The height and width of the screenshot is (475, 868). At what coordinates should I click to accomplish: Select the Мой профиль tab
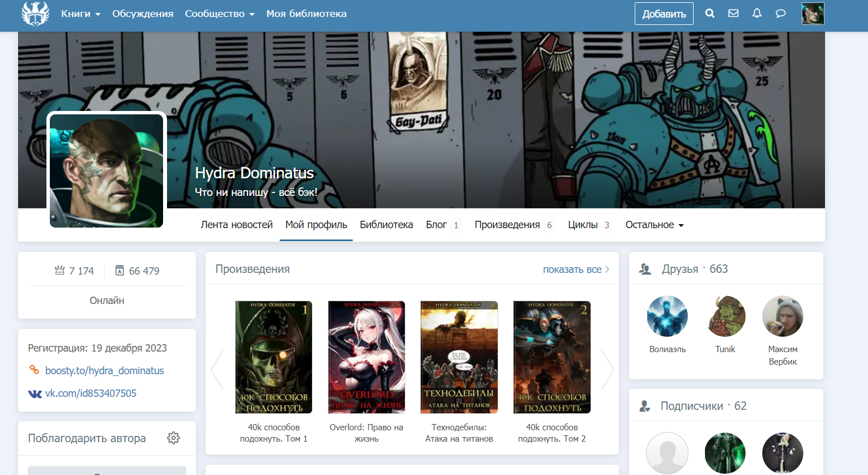(x=316, y=225)
